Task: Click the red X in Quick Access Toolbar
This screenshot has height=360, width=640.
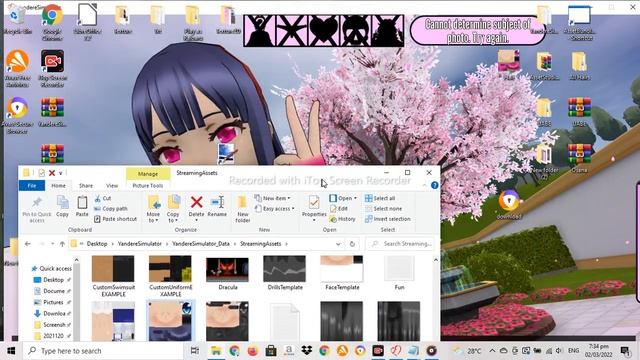Action: tap(52, 173)
